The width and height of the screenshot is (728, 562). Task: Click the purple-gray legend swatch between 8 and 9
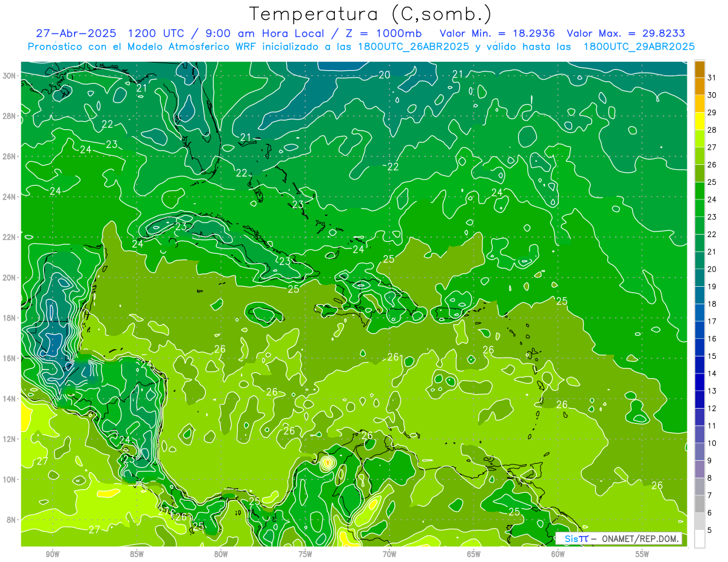(x=699, y=469)
